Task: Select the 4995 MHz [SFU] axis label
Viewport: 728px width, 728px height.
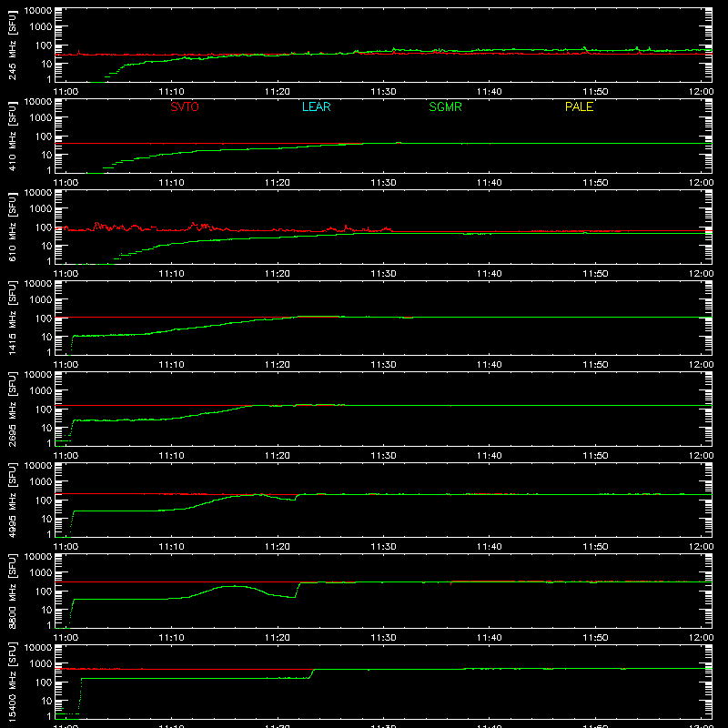Action: point(13,500)
